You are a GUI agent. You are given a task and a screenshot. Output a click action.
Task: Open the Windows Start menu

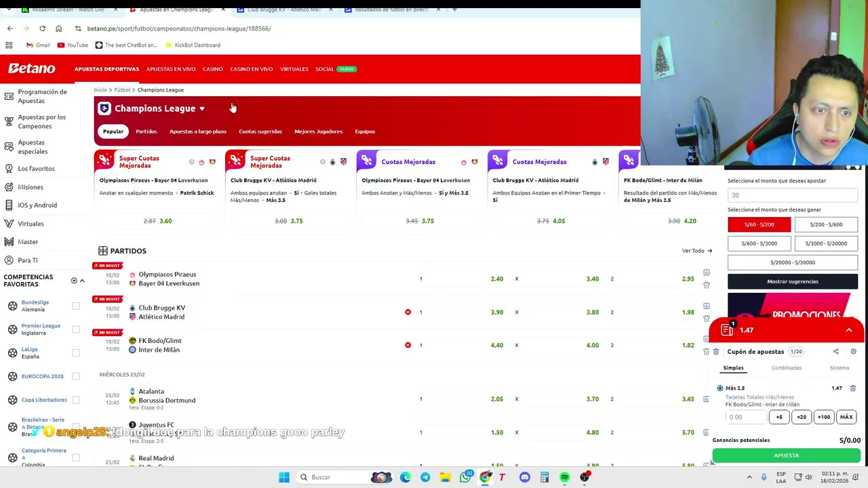click(x=284, y=477)
